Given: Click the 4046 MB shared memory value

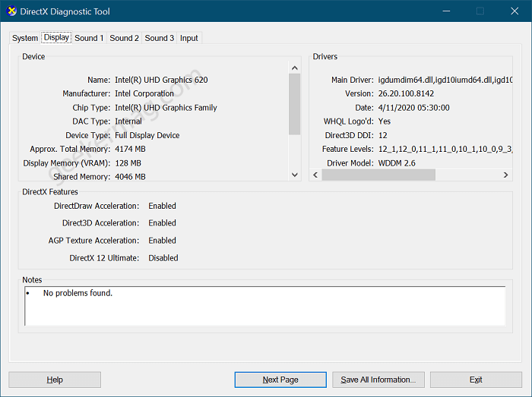Looking at the screenshot, I should [130, 177].
